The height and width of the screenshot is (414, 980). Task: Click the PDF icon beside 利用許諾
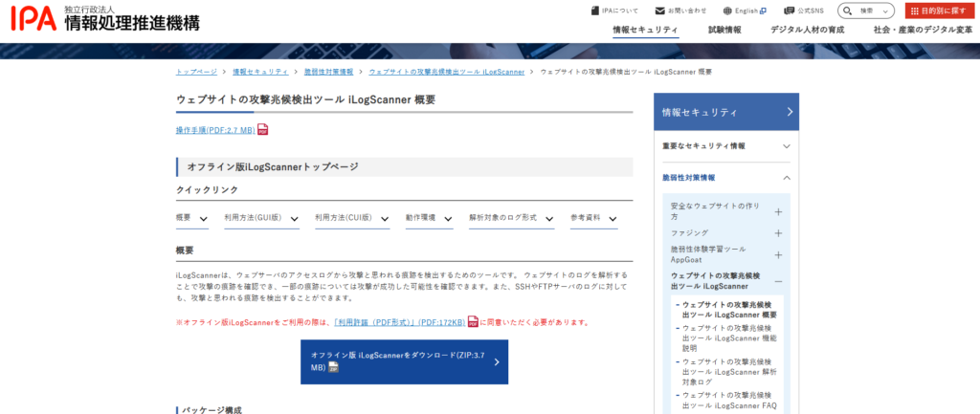coord(473,322)
